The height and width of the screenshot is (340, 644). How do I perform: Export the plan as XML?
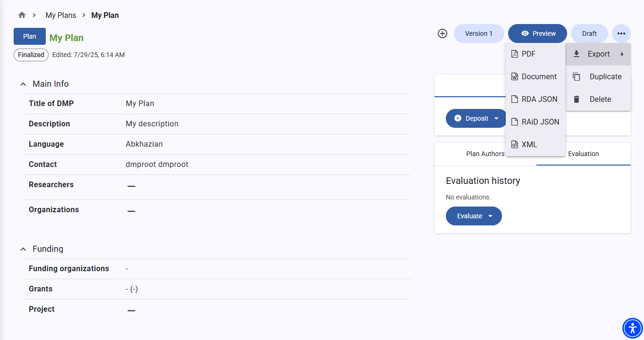pos(529,145)
